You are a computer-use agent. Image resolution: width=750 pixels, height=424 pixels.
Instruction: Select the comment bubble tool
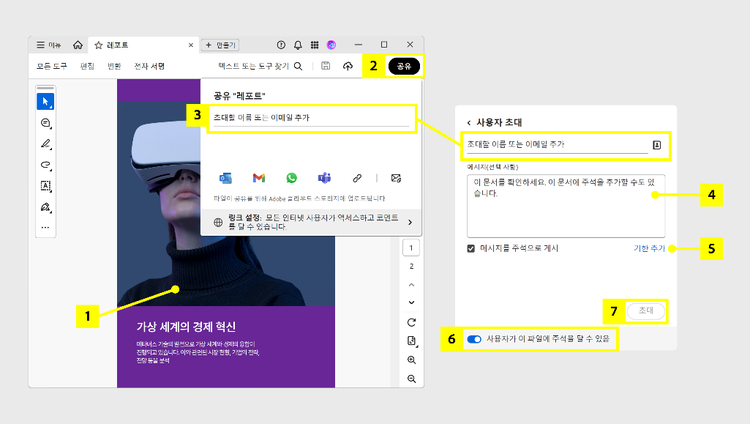45,123
